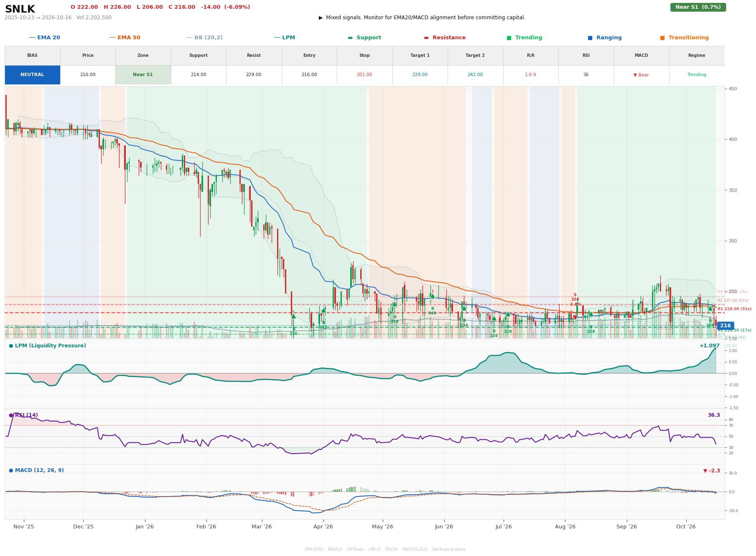Click the 1:0.9 risk-reward value
The height and width of the screenshot is (556, 756).
pos(530,75)
